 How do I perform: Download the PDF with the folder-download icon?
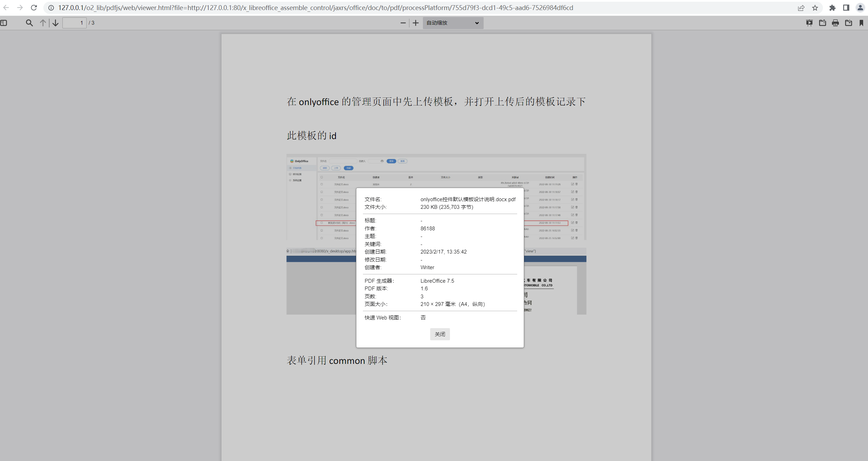click(849, 23)
